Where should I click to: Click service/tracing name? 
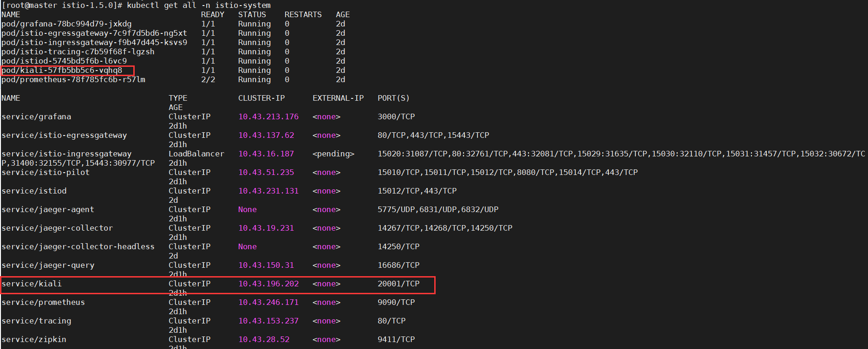[x=36, y=321]
